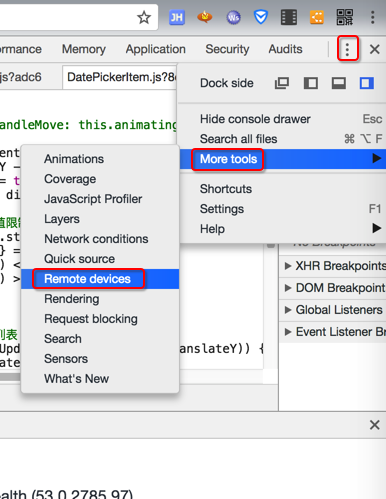Expand Event Listener Breakpoints section
The width and height of the screenshot is (386, 499).
click(x=333, y=332)
